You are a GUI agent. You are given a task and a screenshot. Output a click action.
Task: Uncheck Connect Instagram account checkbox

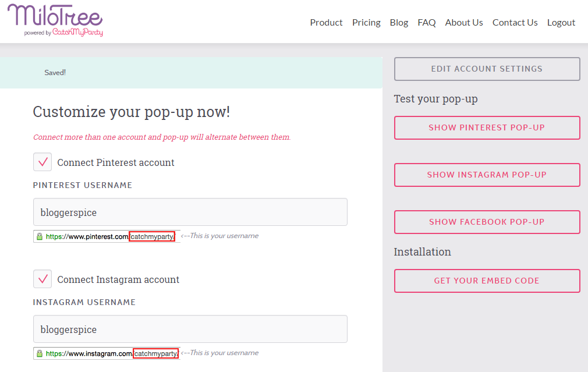42,279
